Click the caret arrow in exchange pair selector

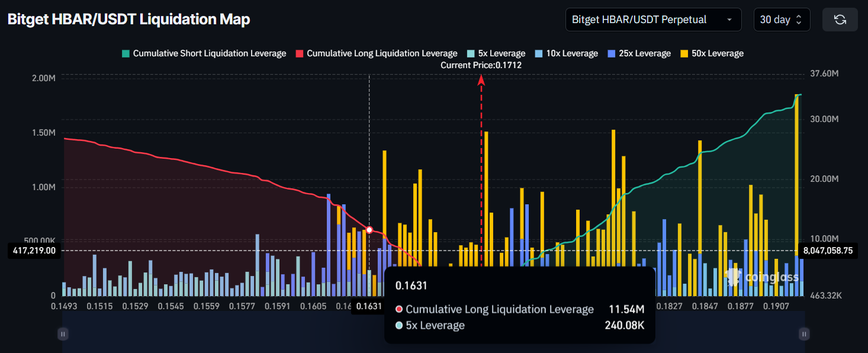729,20
